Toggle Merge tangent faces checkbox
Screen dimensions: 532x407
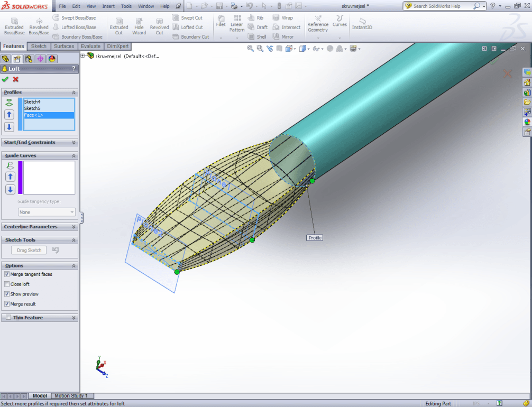click(x=7, y=274)
